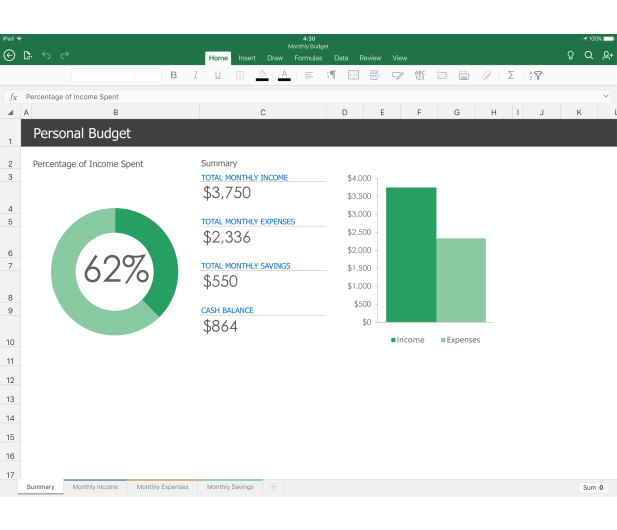Viewport: 617px width, 530px height.
Task: Select the $3,750 income value
Action: tap(227, 193)
